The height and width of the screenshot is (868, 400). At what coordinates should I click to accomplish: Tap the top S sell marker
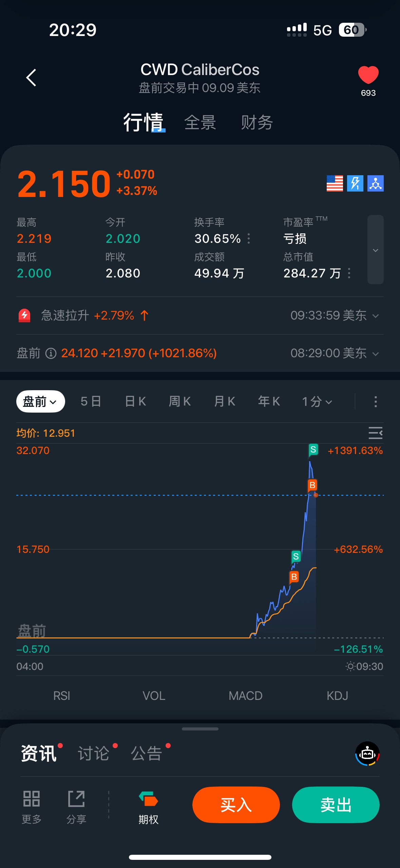313,450
